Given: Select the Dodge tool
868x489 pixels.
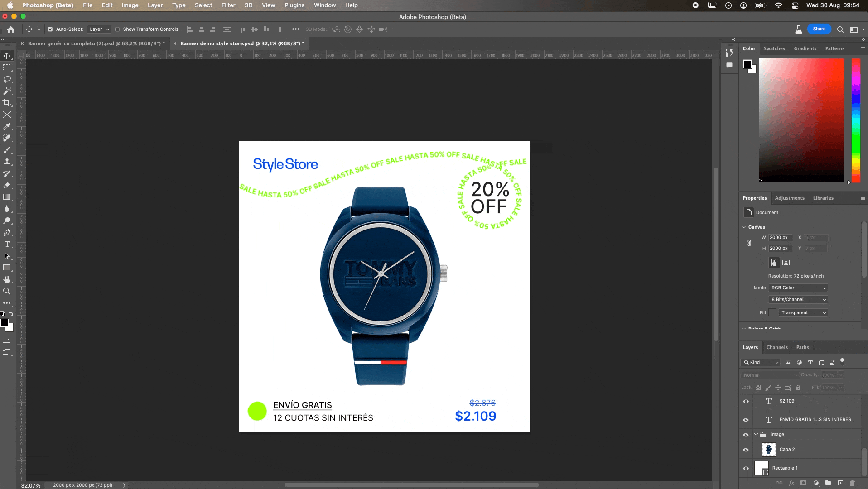Looking at the screenshot, I should (x=7, y=221).
